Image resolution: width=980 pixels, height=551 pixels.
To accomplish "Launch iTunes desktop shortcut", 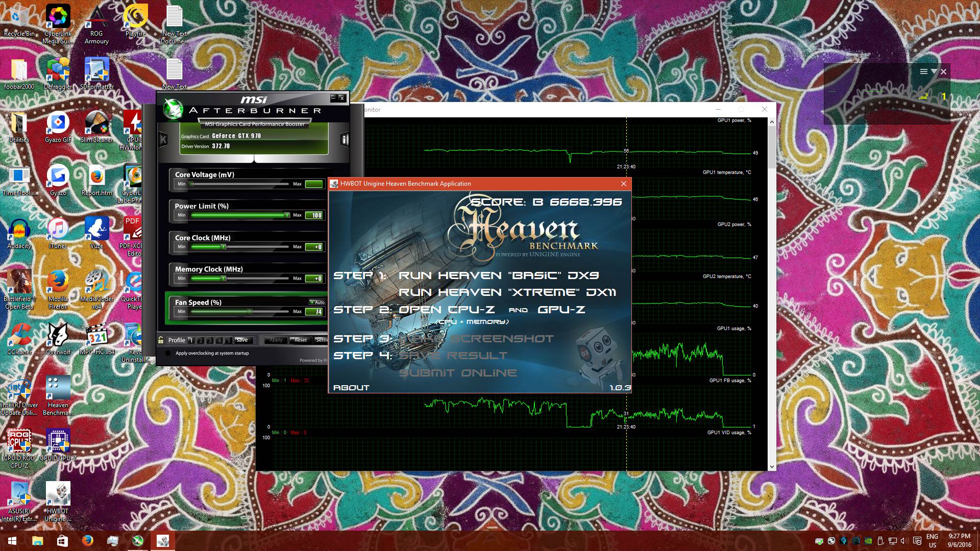I will tap(58, 234).
